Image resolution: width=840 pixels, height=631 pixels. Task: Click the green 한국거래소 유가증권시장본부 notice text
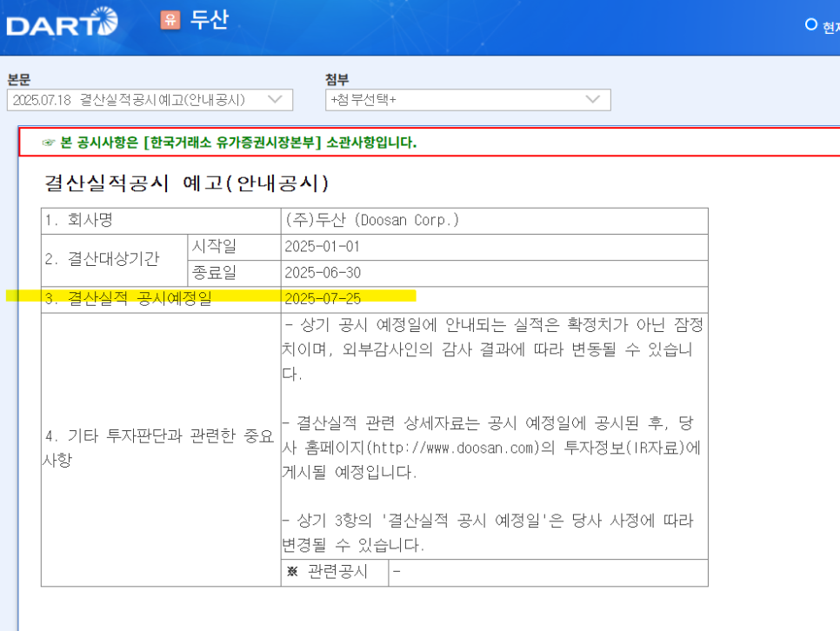point(238,143)
